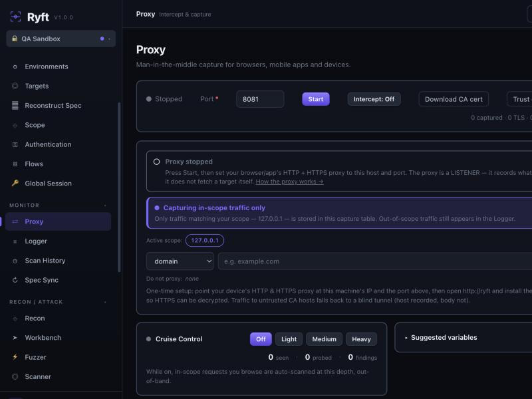This screenshot has width=532, height=399.
Task: Click the Trust button
Action: 519,99
